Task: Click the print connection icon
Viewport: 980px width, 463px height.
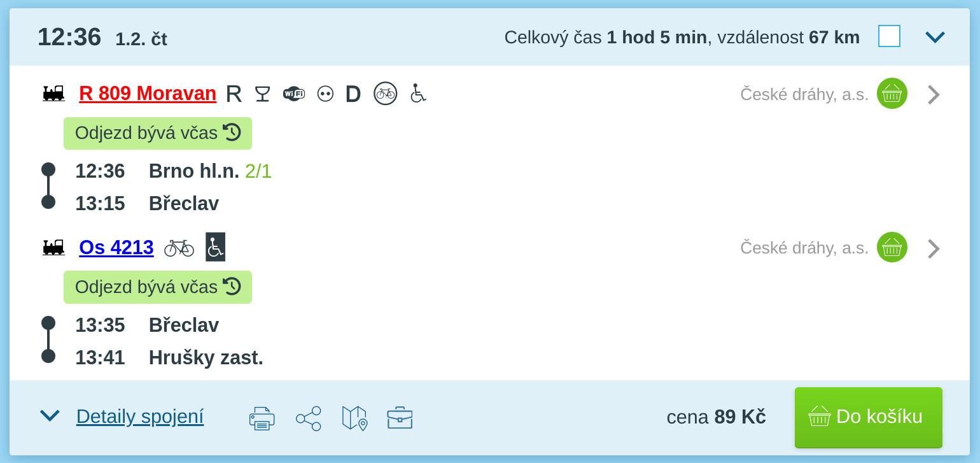Action: (x=262, y=418)
